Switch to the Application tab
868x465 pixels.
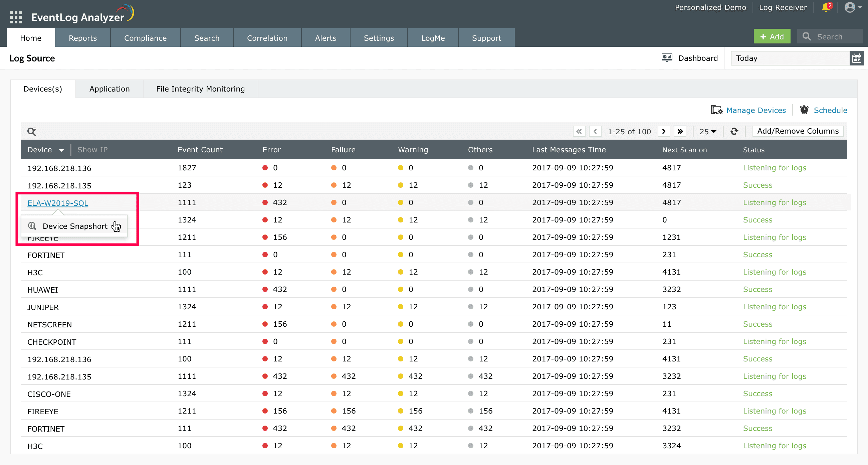click(x=110, y=89)
